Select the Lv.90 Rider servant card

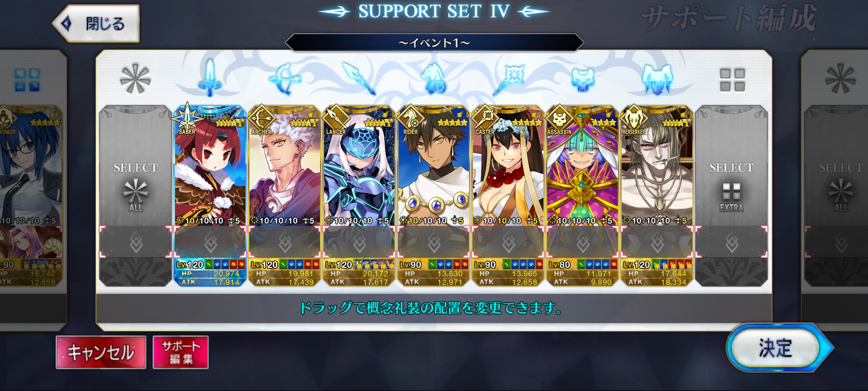pos(434,195)
